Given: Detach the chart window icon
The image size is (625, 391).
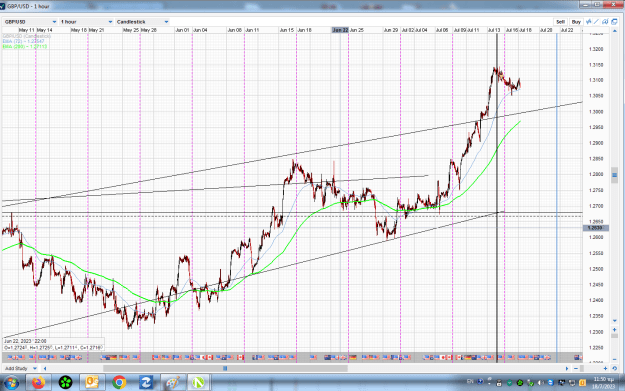Looking at the screenshot, I should [614, 22].
